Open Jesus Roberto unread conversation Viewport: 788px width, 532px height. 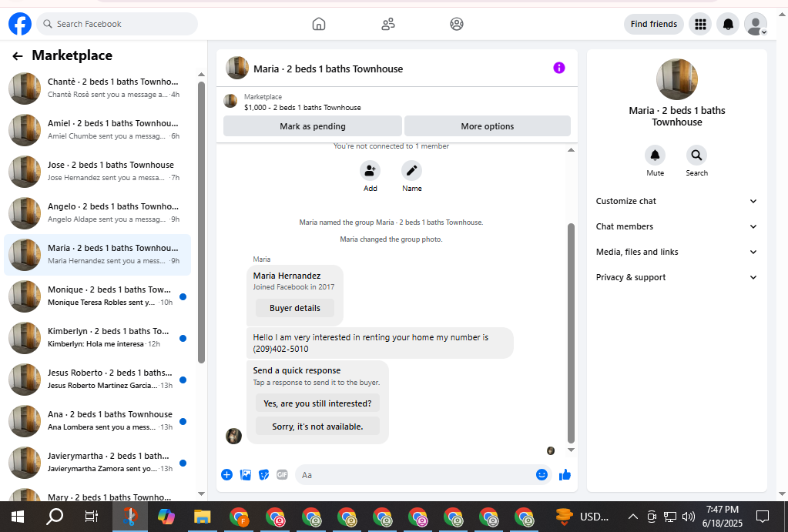click(x=98, y=380)
